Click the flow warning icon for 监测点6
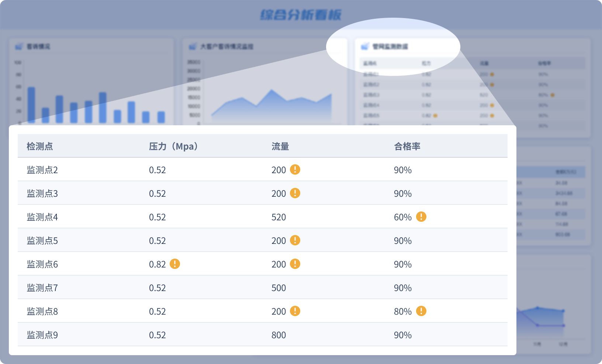The height and width of the screenshot is (364, 602). (295, 264)
